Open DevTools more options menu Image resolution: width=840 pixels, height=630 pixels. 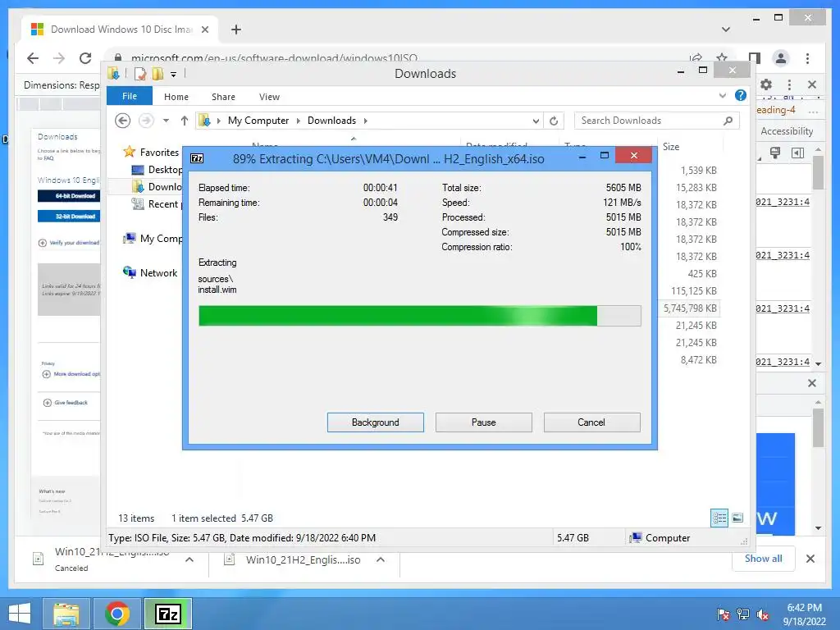click(789, 84)
